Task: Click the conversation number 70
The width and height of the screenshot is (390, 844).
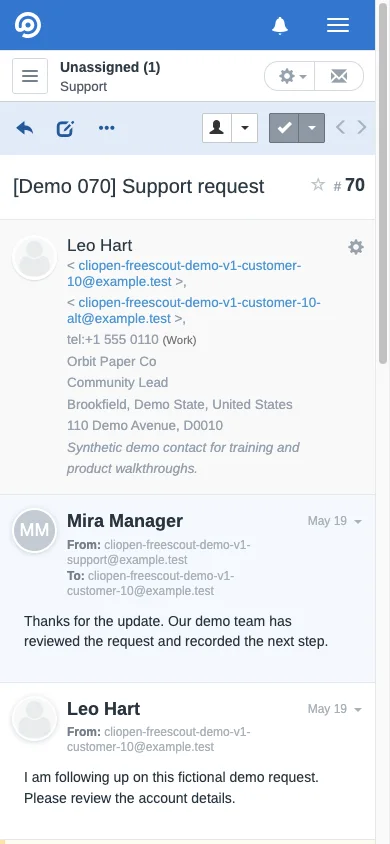Action: [355, 185]
